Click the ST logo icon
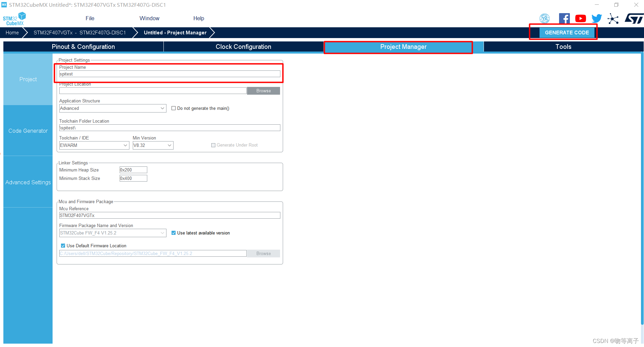This screenshot has height=347, width=644. pos(634,19)
